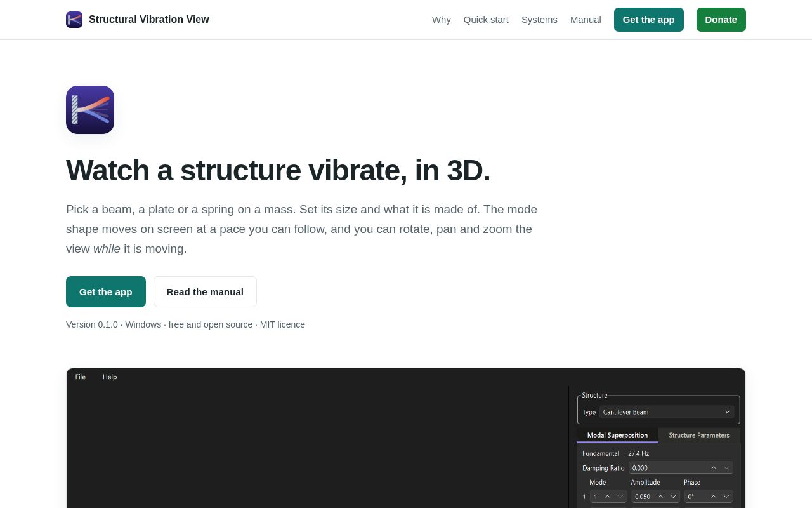The image size is (812, 508).
Task: Open the Help menu in app screenshot
Action: point(110,377)
